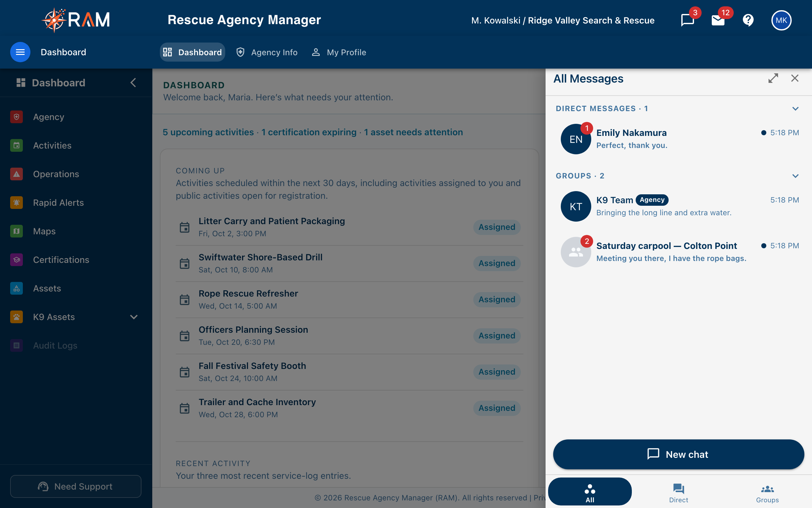Open Swiftwater Shore-Based Drill activity
This screenshot has height=508, width=812.
(349, 264)
